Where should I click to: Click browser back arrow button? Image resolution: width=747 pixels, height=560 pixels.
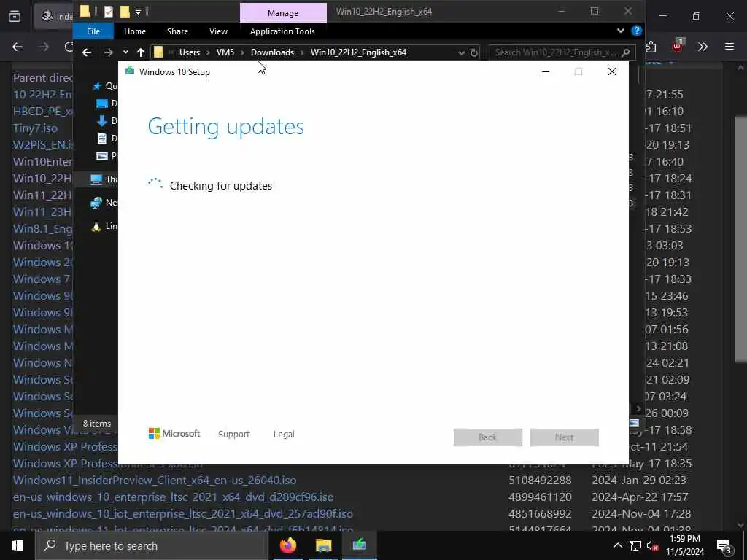[18, 47]
